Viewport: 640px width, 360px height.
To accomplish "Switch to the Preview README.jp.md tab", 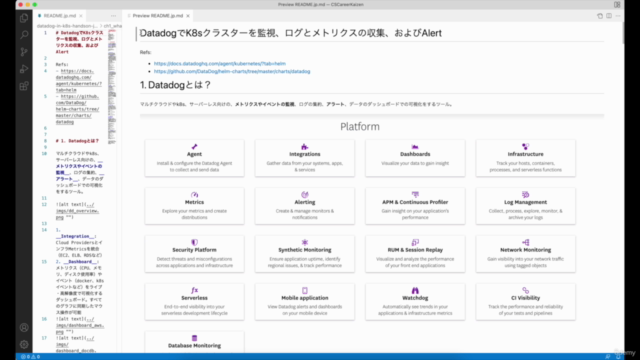I will coord(158,16).
